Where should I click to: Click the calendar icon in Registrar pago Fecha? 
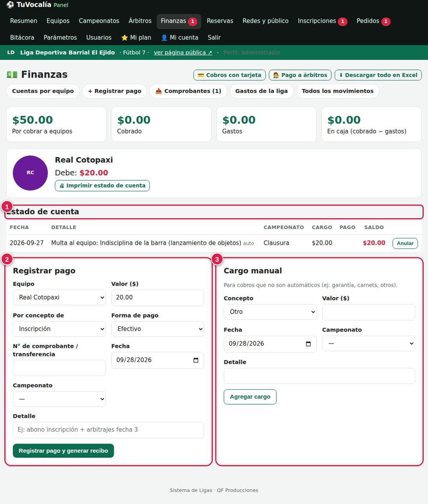(x=196, y=360)
